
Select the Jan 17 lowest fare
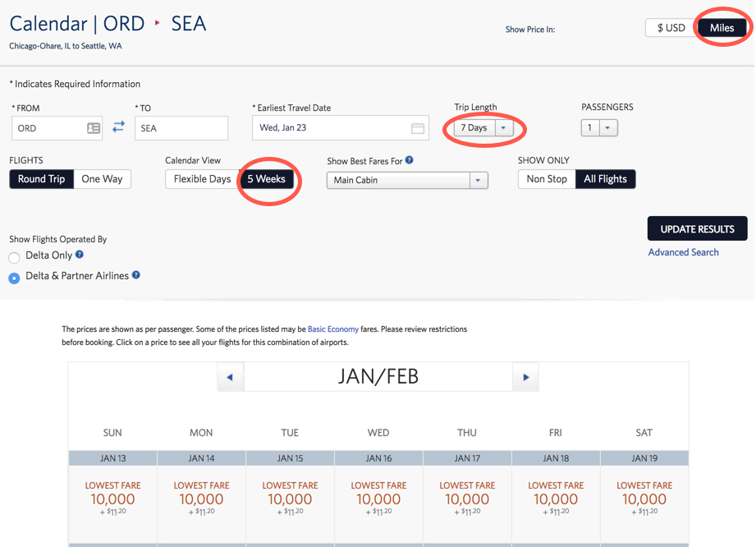coord(467,499)
